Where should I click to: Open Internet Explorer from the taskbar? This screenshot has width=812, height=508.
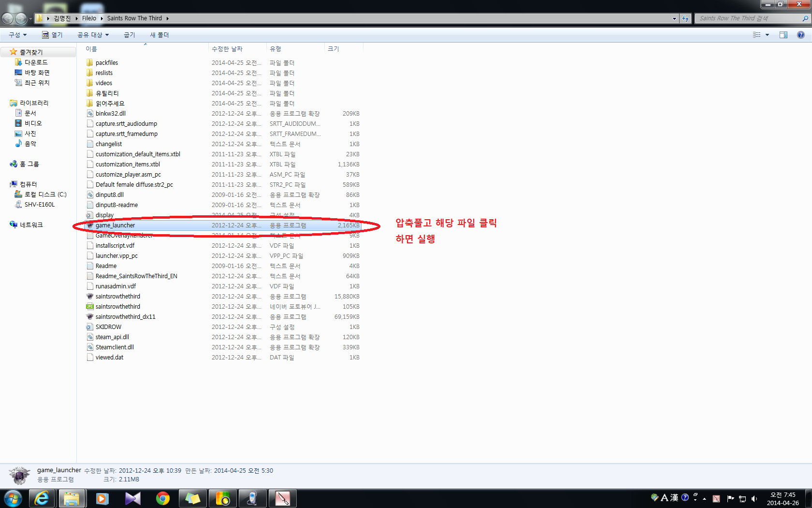(42, 498)
